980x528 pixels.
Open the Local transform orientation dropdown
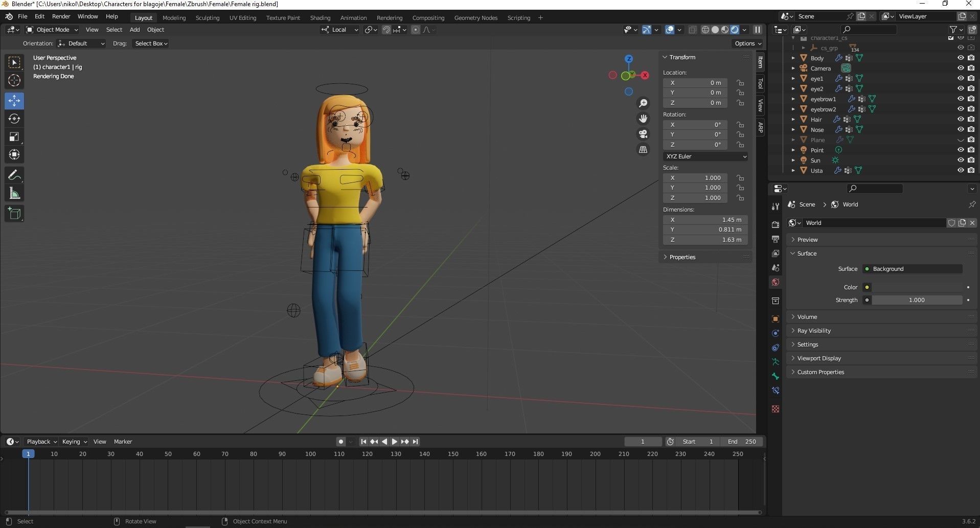pyautogui.click(x=339, y=30)
